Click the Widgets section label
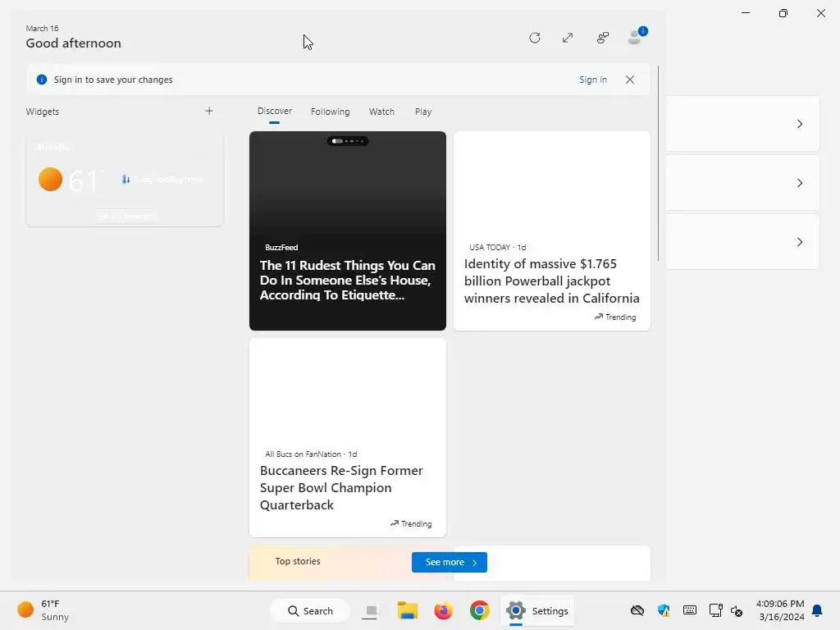840x630 pixels. 43,112
